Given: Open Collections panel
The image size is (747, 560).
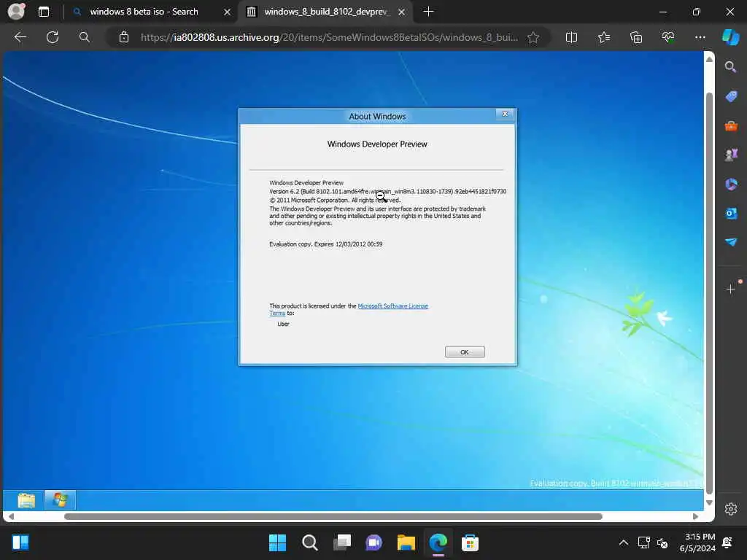Looking at the screenshot, I should coord(636,37).
